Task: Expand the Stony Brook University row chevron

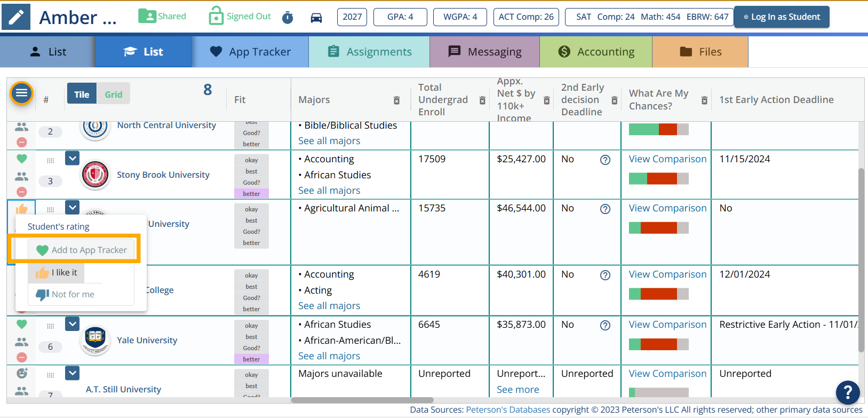Action: click(x=73, y=158)
